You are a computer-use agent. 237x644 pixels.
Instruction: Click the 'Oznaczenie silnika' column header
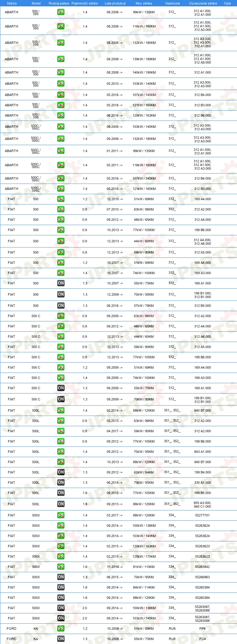coord(203,3)
